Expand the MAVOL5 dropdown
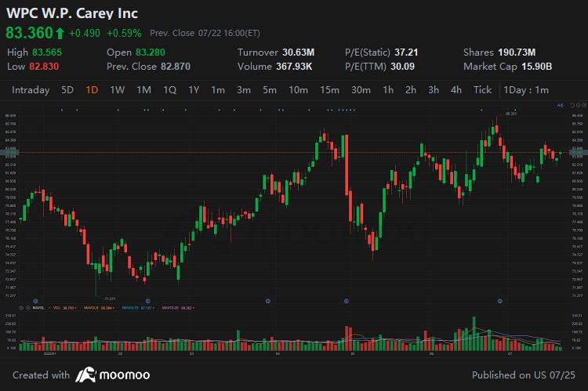Screen dimensions: 588x391 (113, 308)
